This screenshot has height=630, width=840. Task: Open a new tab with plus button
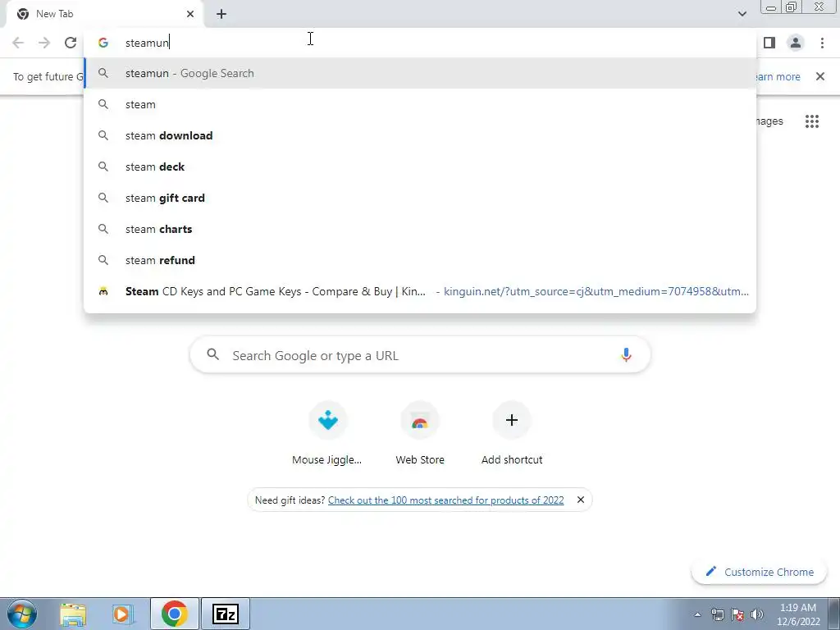click(221, 14)
